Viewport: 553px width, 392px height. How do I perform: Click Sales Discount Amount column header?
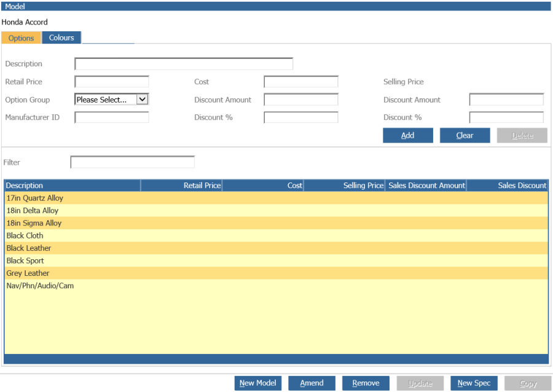426,186
